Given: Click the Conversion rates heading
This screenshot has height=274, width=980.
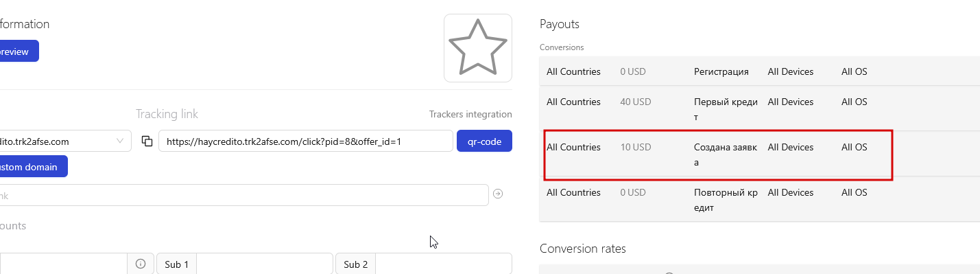Looking at the screenshot, I should pyautogui.click(x=583, y=249).
